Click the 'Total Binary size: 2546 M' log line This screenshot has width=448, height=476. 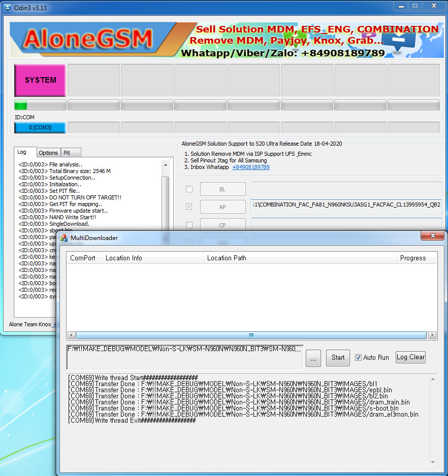pyautogui.click(x=65, y=171)
